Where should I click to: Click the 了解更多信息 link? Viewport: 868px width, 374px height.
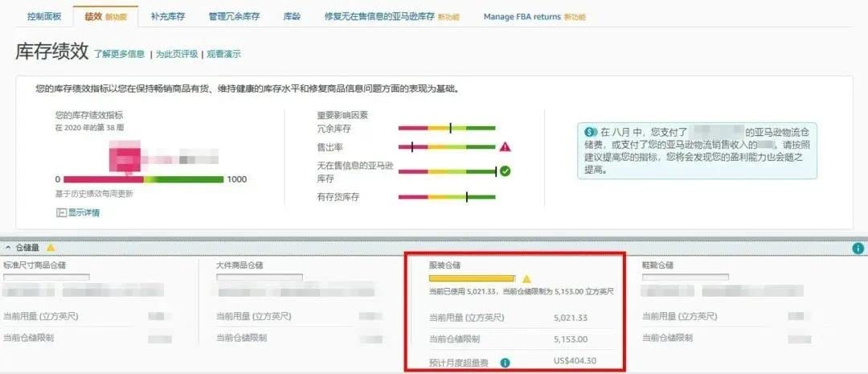pos(119,55)
